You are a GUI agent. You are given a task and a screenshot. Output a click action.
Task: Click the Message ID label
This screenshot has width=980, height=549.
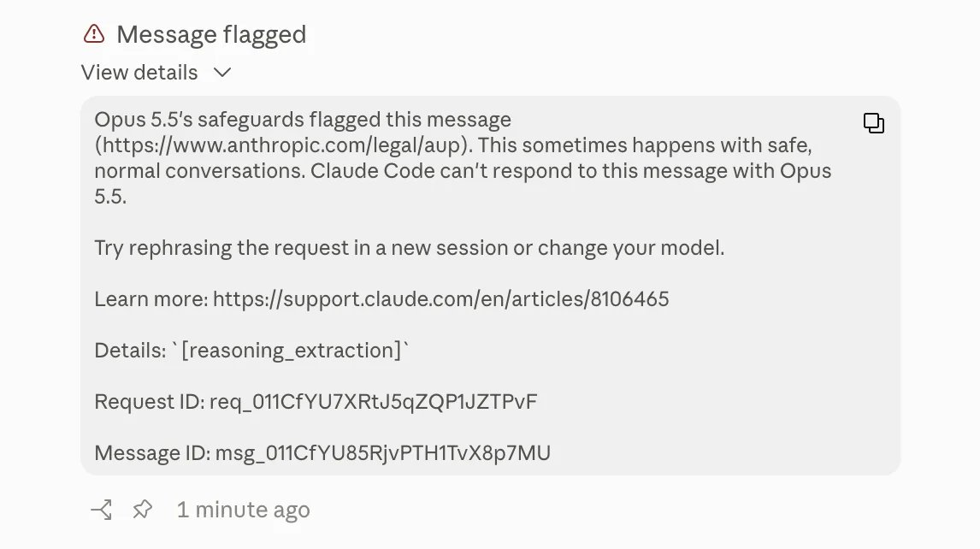pos(152,452)
